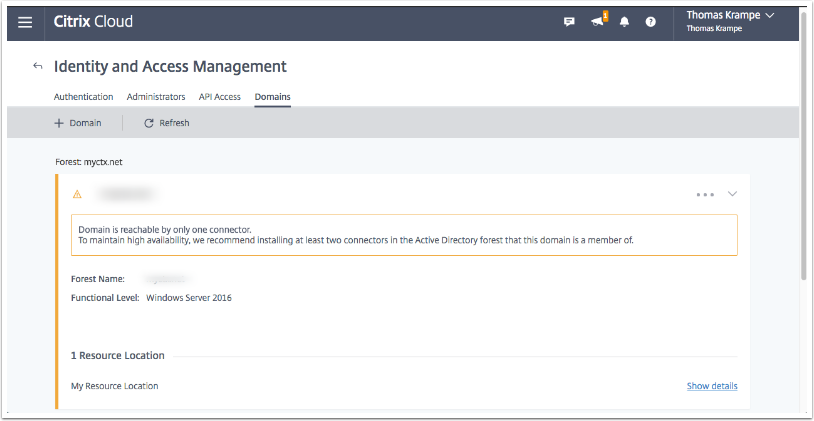The image size is (814, 421).
Task: Click the Show details link
Action: click(x=712, y=386)
